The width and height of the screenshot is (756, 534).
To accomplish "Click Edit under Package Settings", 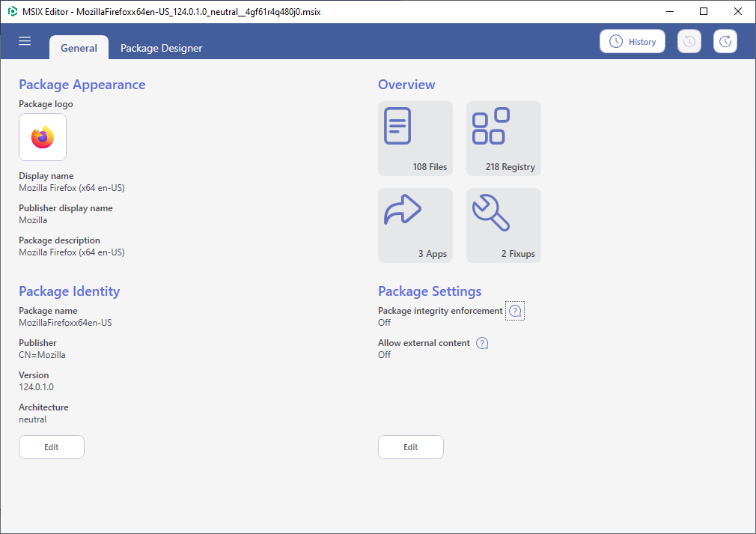I will click(x=411, y=447).
